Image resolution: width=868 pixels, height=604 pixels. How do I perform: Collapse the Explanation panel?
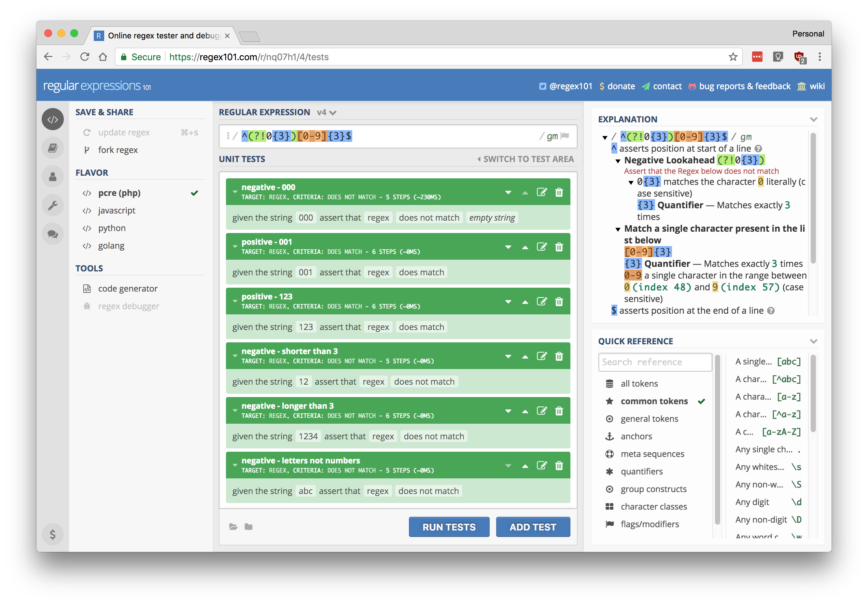(814, 119)
